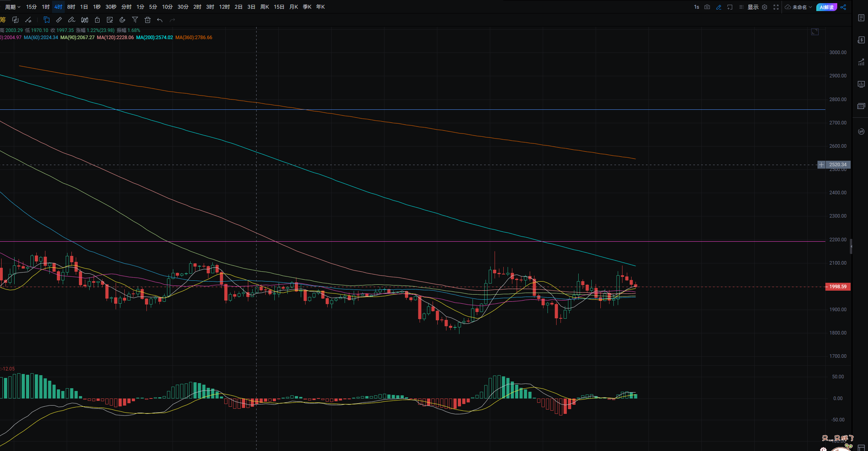Enter fullscreen with the expand-arrows icon

pos(776,7)
